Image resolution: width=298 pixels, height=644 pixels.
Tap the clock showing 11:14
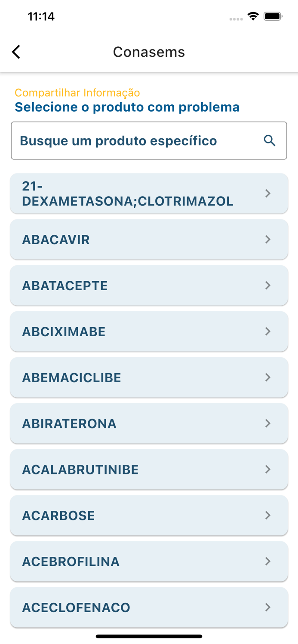(41, 16)
